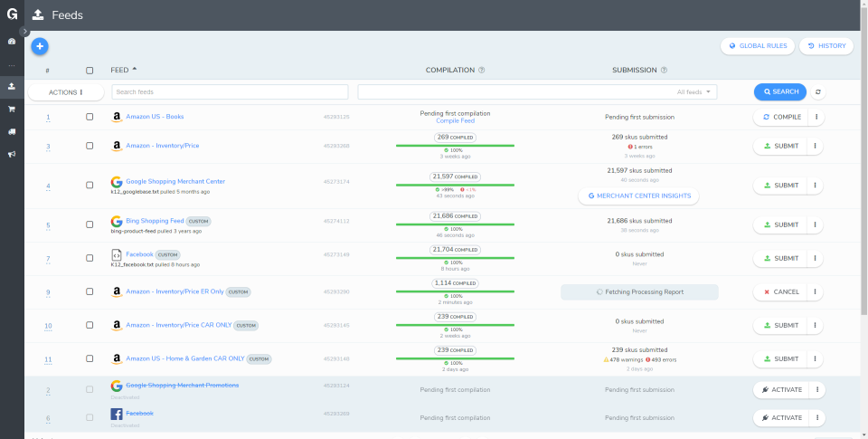Image resolution: width=868 pixels, height=439 pixels.
Task: Open the Bing Shopping Feed link
Action: click(x=155, y=221)
